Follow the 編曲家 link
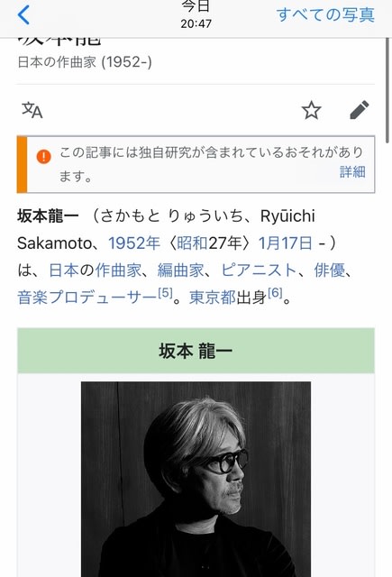This screenshot has height=577, width=392. click(180, 270)
